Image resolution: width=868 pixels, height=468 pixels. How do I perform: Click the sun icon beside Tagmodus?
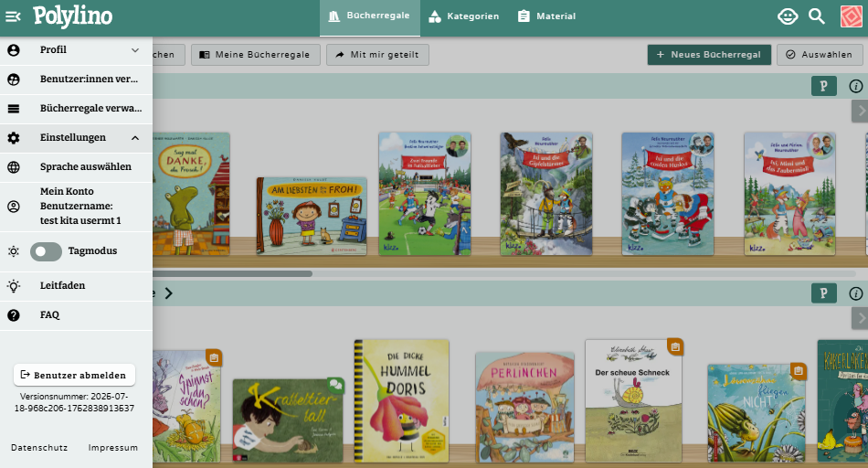click(14, 251)
